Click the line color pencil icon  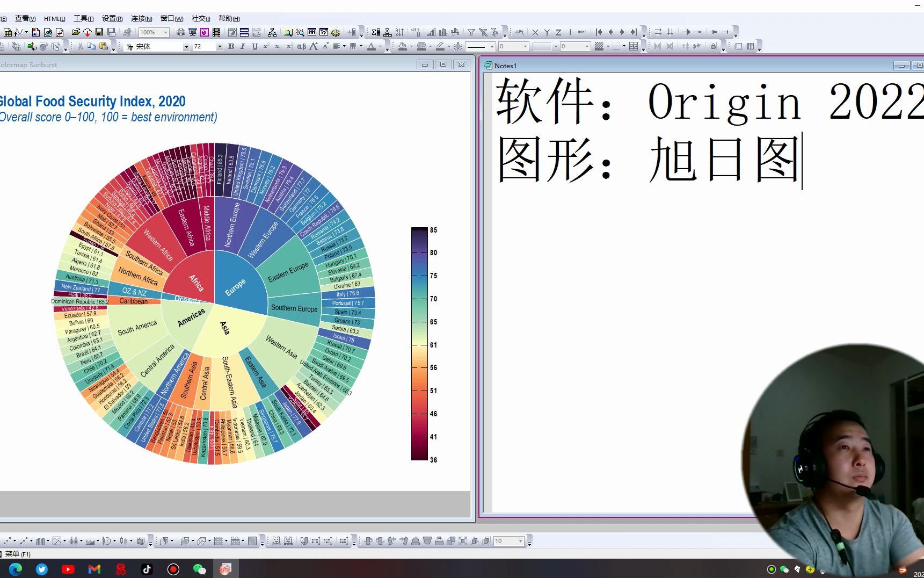click(x=440, y=47)
